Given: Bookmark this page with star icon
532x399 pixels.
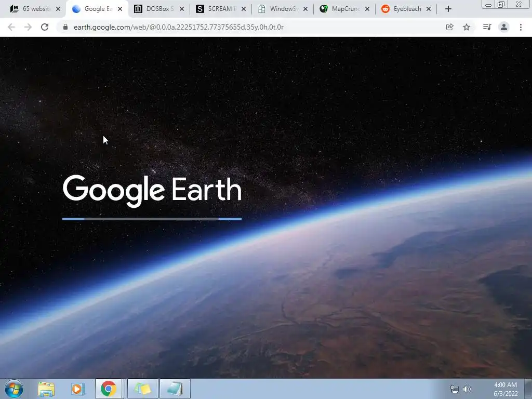Looking at the screenshot, I should pyautogui.click(x=467, y=27).
